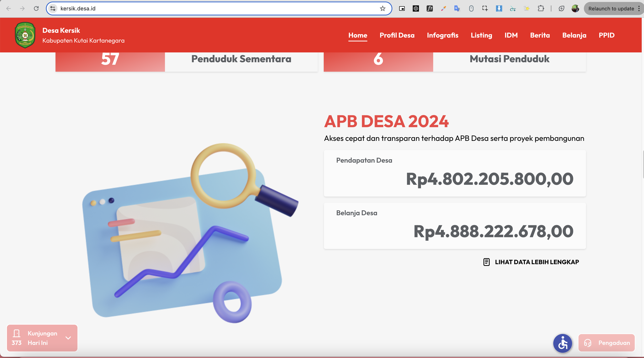
Task: Click the Desa Kersik logo emblem
Action: 25,35
